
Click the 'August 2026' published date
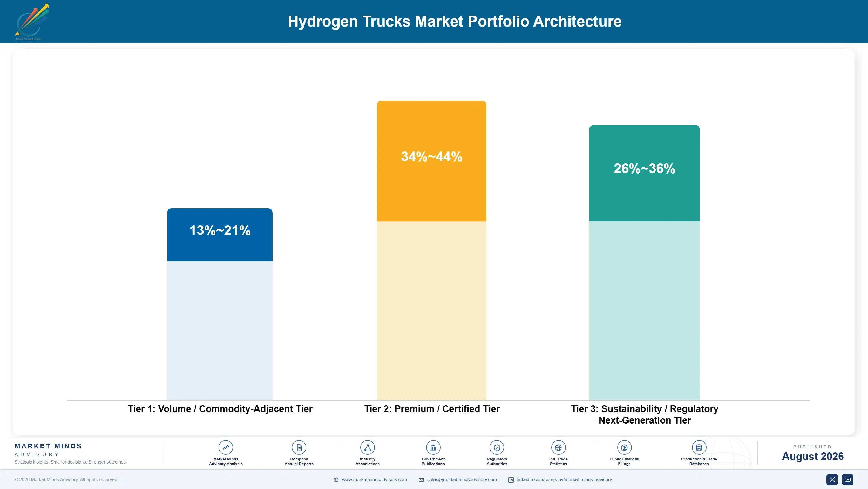click(812, 456)
